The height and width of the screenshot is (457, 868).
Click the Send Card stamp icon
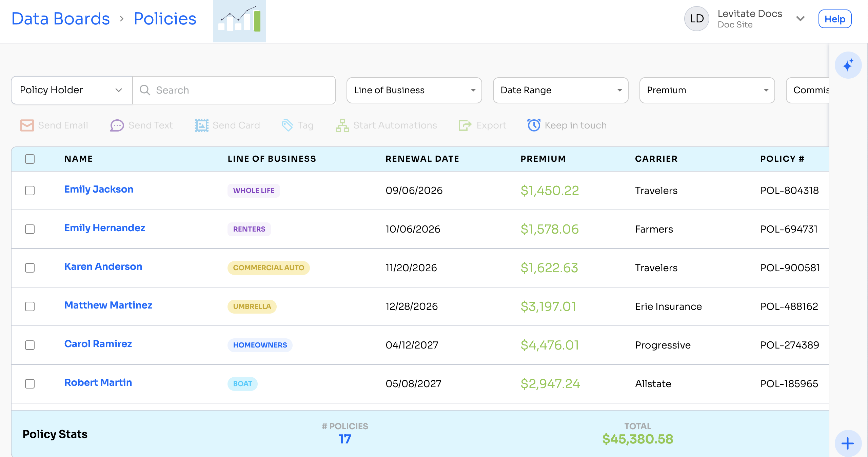pos(201,125)
